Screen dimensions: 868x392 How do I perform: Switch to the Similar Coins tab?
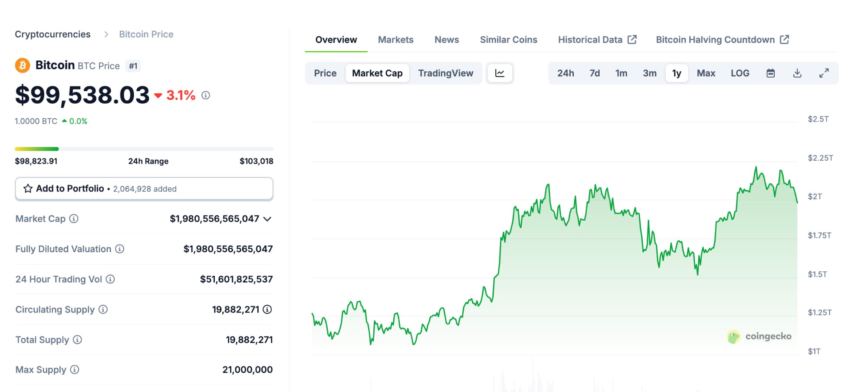coord(508,40)
